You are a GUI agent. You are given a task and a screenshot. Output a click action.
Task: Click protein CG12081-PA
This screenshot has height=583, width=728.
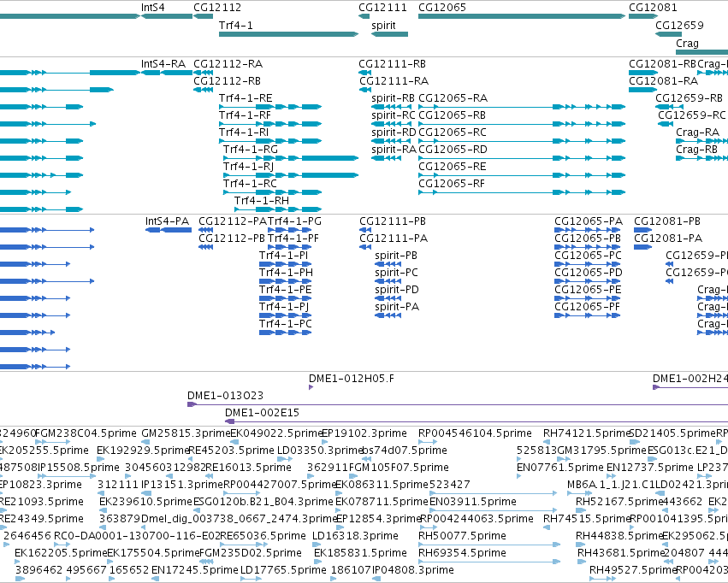(x=643, y=247)
